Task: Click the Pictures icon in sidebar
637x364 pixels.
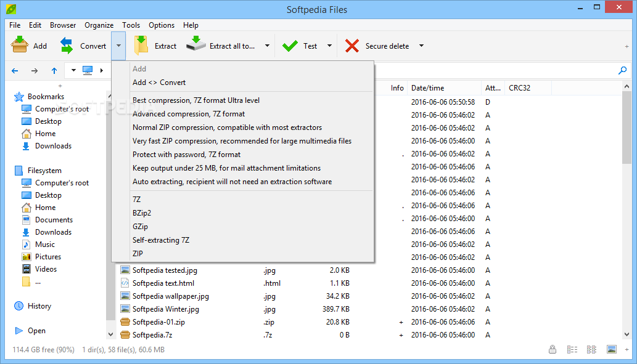Action: click(27, 257)
